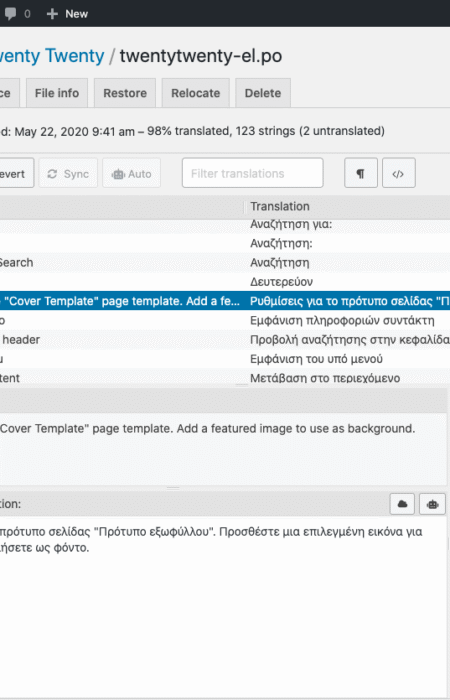This screenshot has width=450, height=700.
Task: Click the Revert button
Action: [x=16, y=173]
